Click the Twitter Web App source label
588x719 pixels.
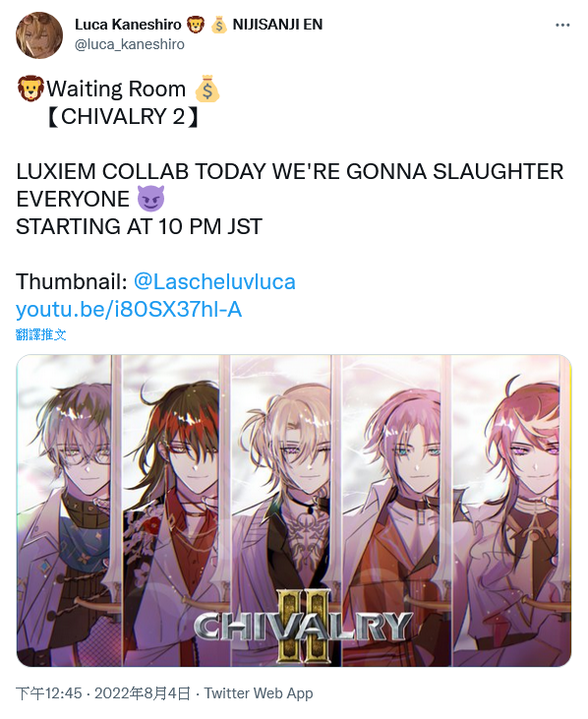tap(259, 692)
